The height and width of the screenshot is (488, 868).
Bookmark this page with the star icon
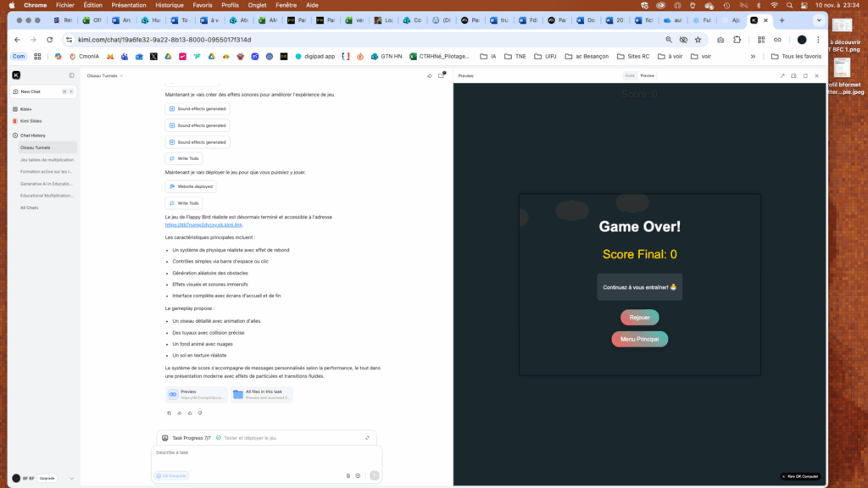point(698,39)
